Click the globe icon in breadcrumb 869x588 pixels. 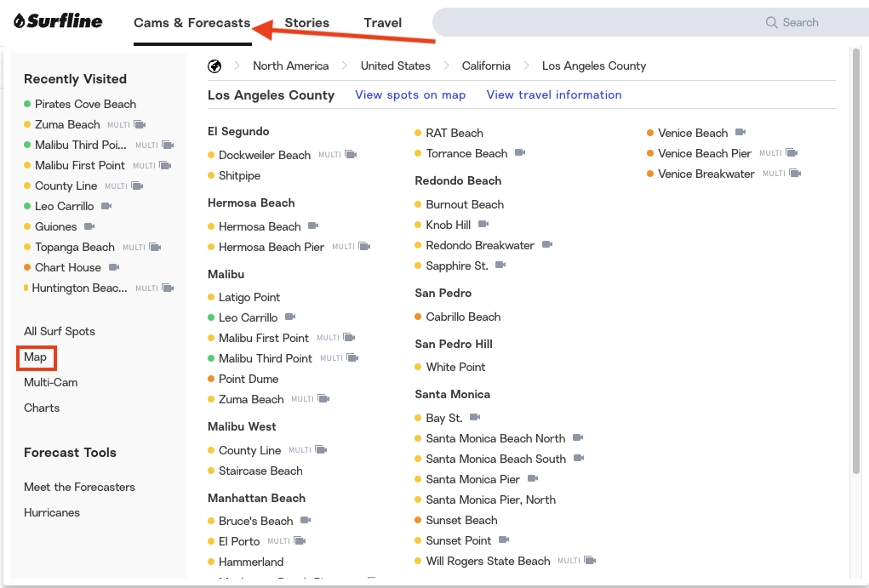tap(214, 66)
